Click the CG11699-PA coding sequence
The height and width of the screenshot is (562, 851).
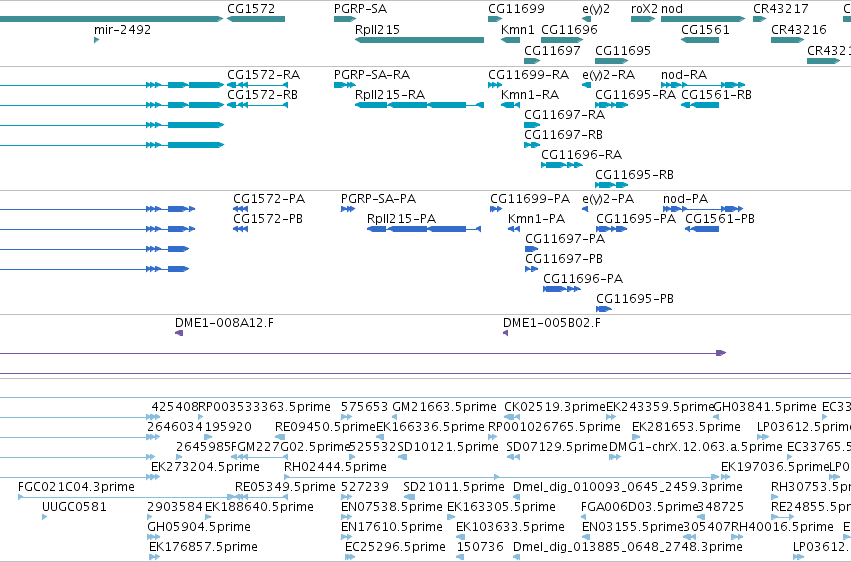click(496, 209)
